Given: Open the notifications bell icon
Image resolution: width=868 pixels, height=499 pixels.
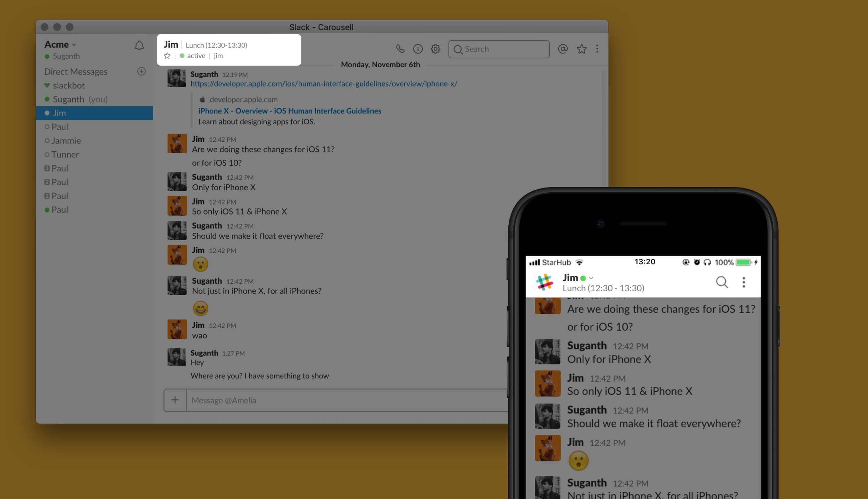Looking at the screenshot, I should coord(139,45).
